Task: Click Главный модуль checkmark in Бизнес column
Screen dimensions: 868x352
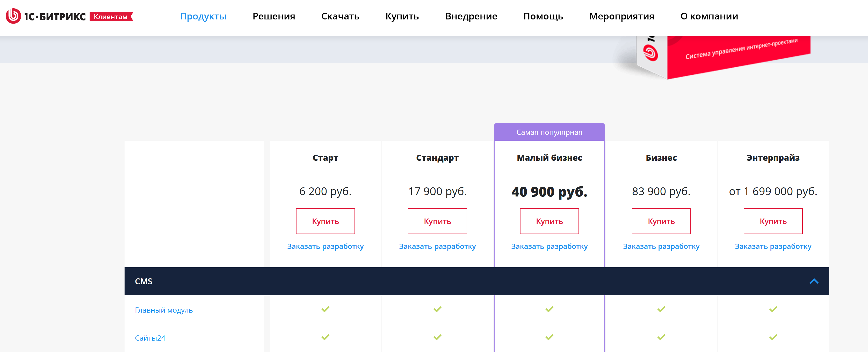Action: coord(661,309)
